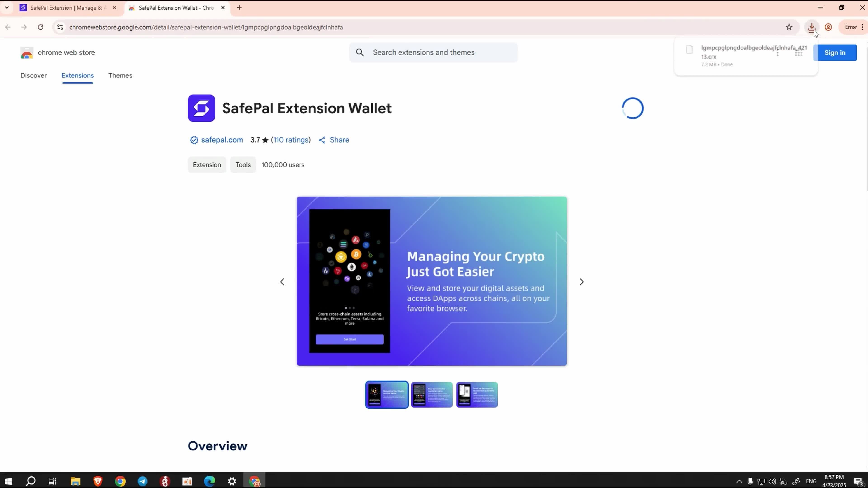Open the Discover tab
This screenshot has height=488, width=868.
(x=33, y=75)
